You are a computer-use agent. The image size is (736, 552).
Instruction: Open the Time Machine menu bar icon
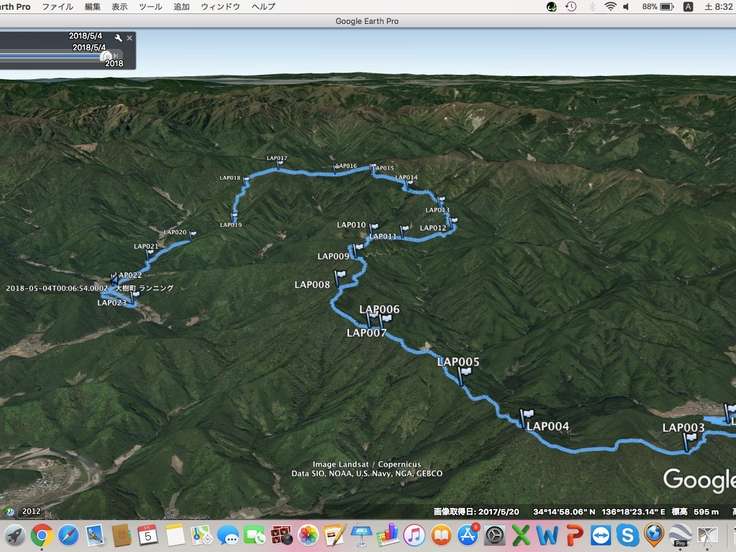pyautogui.click(x=571, y=6)
